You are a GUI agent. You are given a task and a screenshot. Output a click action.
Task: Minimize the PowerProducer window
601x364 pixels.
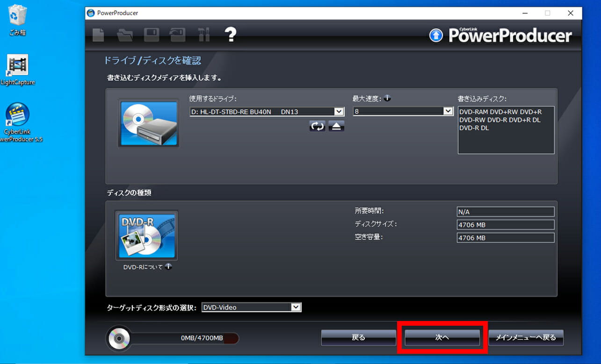525,13
